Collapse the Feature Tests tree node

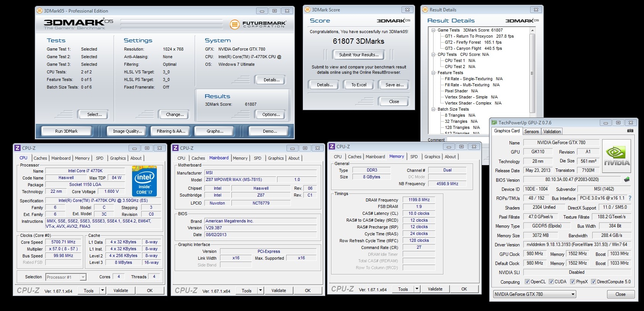click(433, 73)
